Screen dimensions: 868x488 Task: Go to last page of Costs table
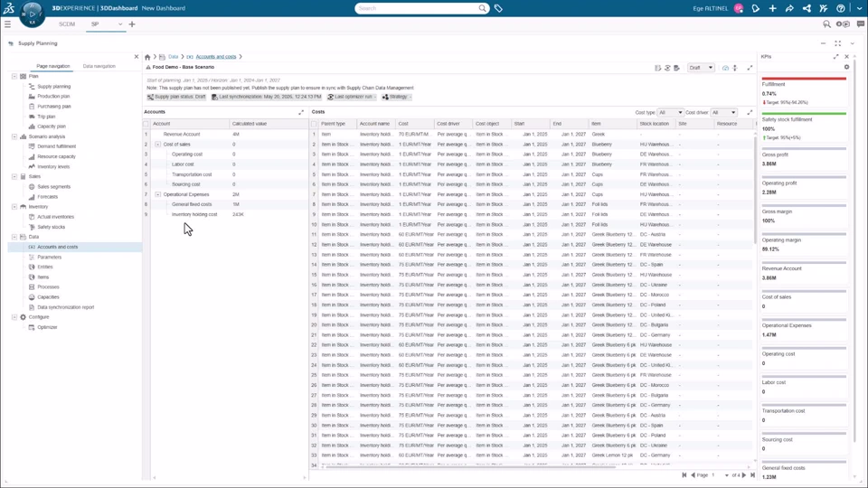pos(752,475)
